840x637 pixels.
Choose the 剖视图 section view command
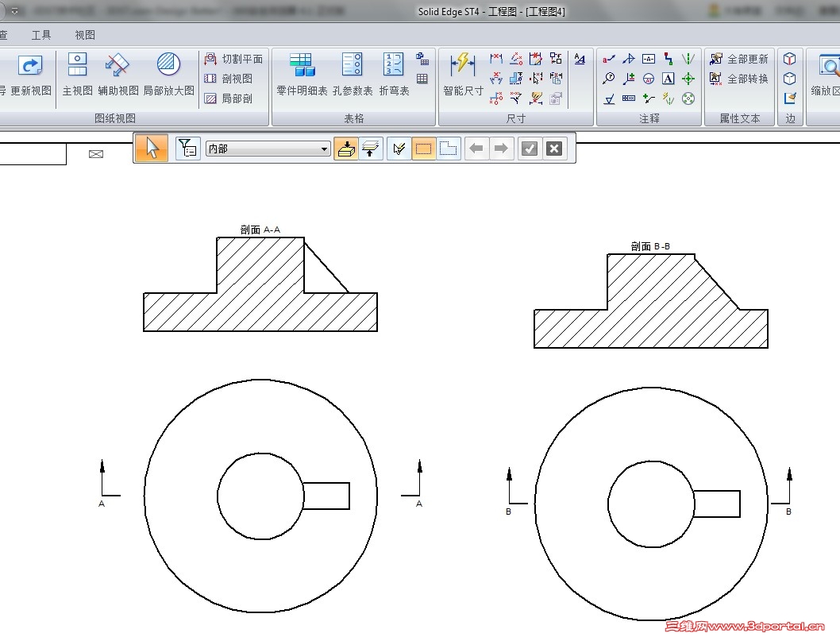228,79
